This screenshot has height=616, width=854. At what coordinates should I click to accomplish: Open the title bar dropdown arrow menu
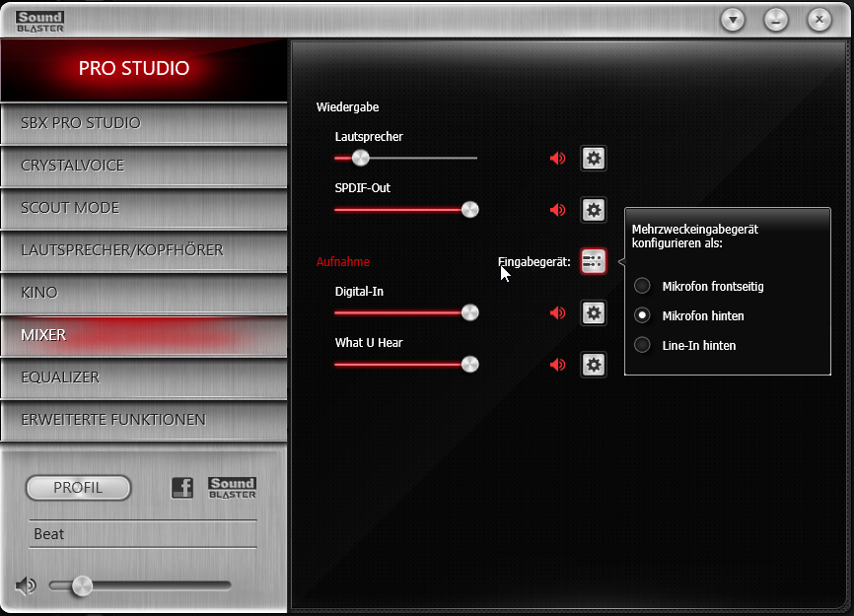point(733,20)
